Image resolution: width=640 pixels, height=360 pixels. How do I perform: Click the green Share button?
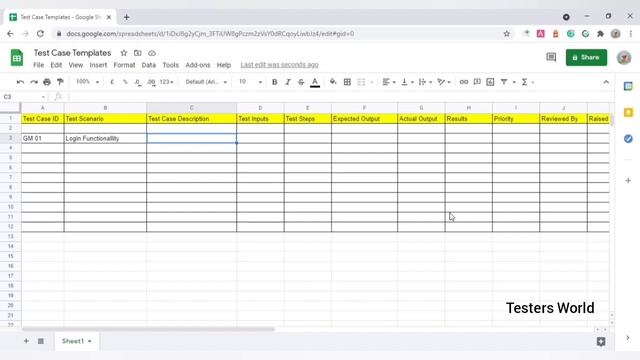click(x=586, y=58)
